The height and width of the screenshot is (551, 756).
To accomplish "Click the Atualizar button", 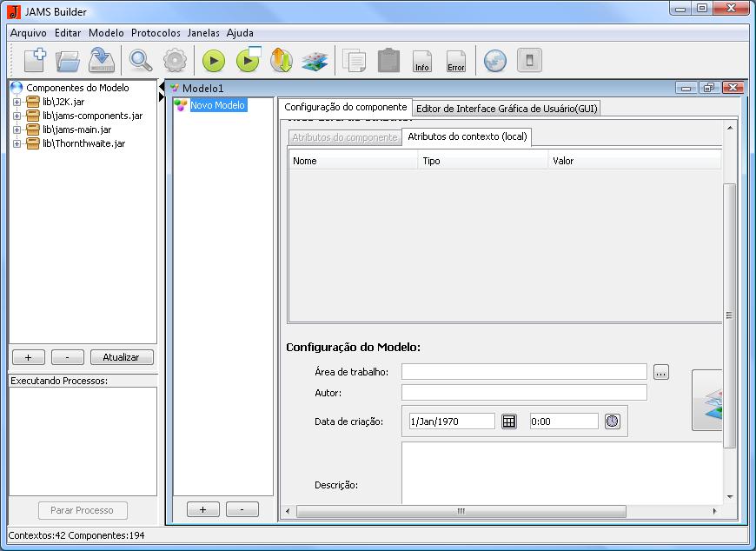I will (122, 357).
